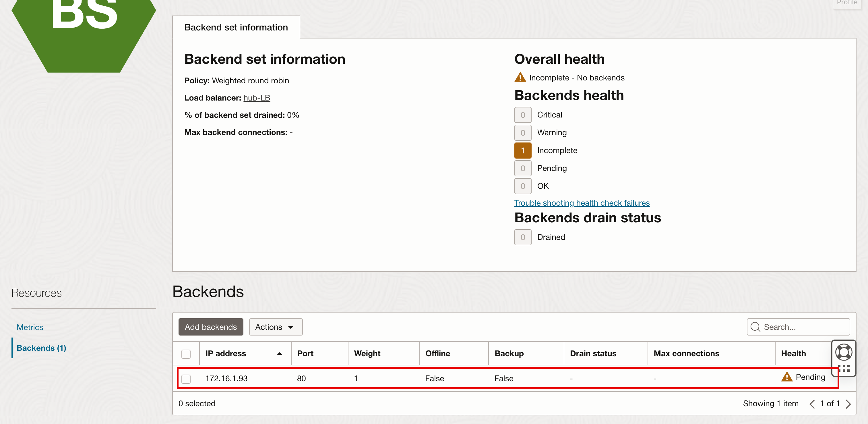Toggle the select-all backends checkbox
The width and height of the screenshot is (868, 424).
coord(186,354)
